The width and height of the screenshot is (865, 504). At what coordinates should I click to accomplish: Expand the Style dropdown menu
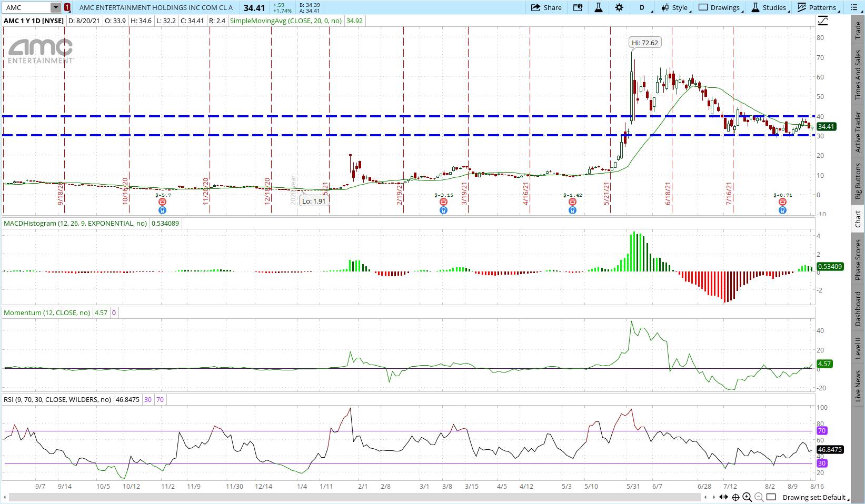coord(675,7)
